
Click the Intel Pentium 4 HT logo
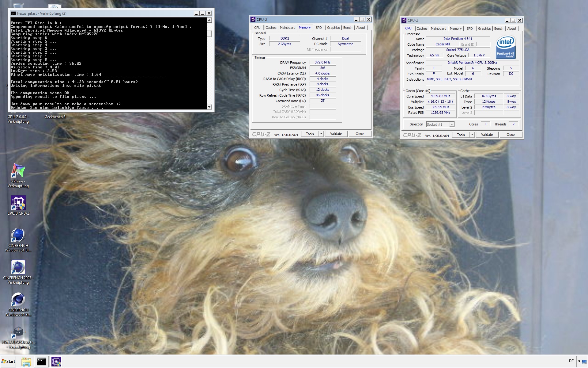(506, 47)
